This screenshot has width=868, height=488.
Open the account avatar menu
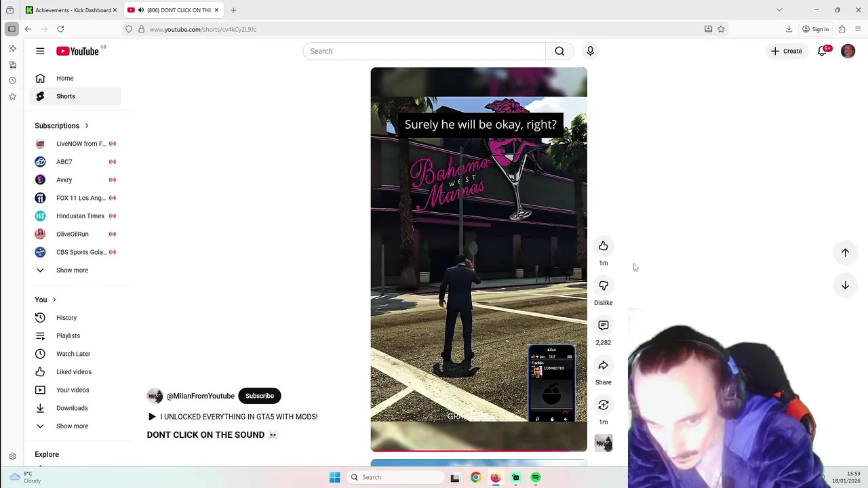click(848, 51)
